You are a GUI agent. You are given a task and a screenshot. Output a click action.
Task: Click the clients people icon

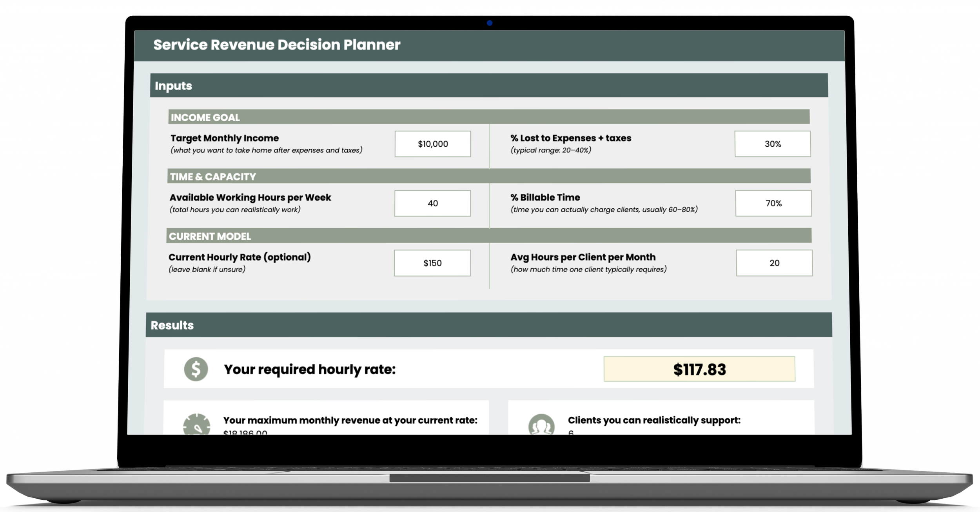coord(541,425)
